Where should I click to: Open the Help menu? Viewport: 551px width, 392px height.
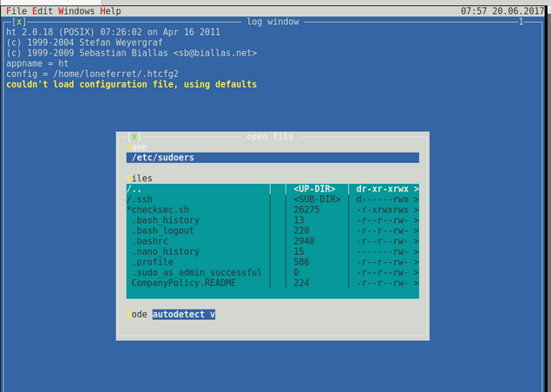coord(110,11)
